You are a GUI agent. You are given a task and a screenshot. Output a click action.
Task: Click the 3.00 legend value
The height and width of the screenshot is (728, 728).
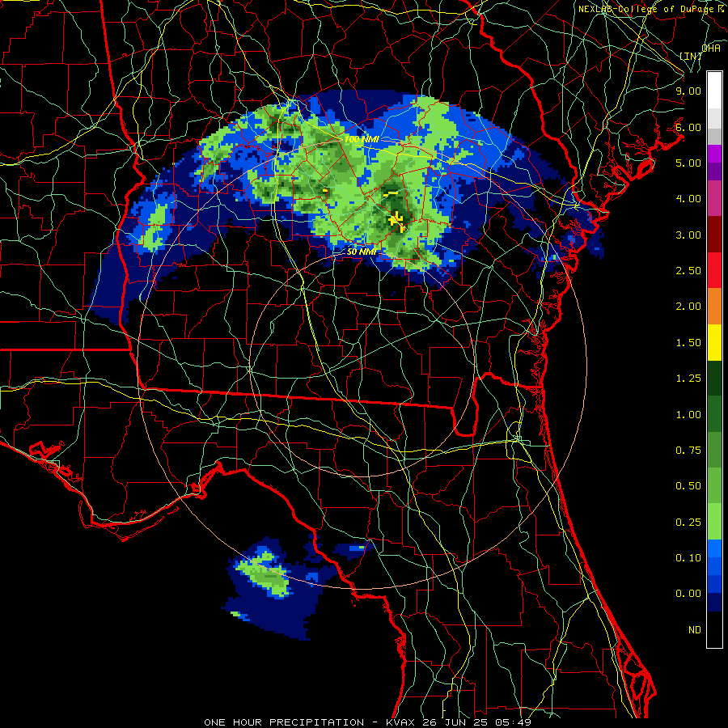(x=688, y=235)
